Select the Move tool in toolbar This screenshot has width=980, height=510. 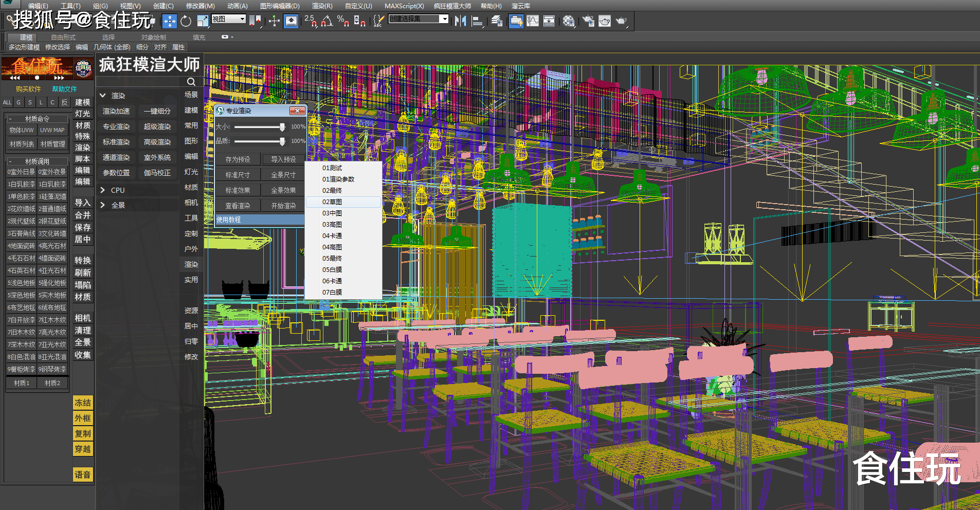169,21
